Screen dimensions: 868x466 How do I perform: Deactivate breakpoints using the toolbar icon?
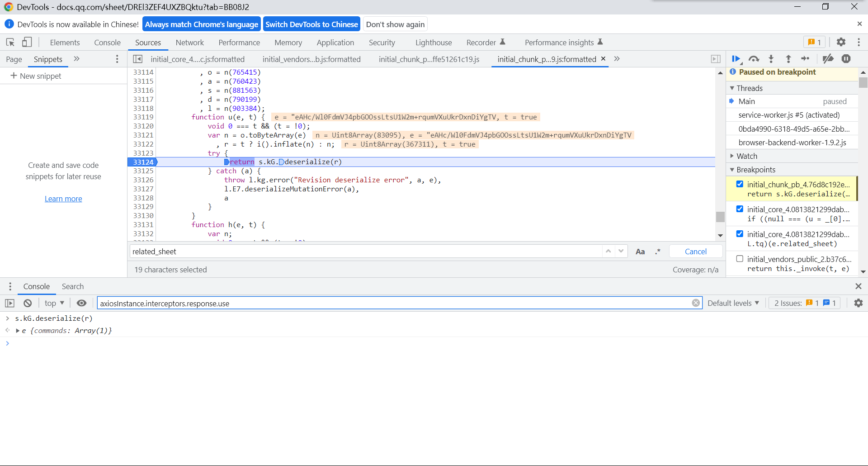point(828,59)
